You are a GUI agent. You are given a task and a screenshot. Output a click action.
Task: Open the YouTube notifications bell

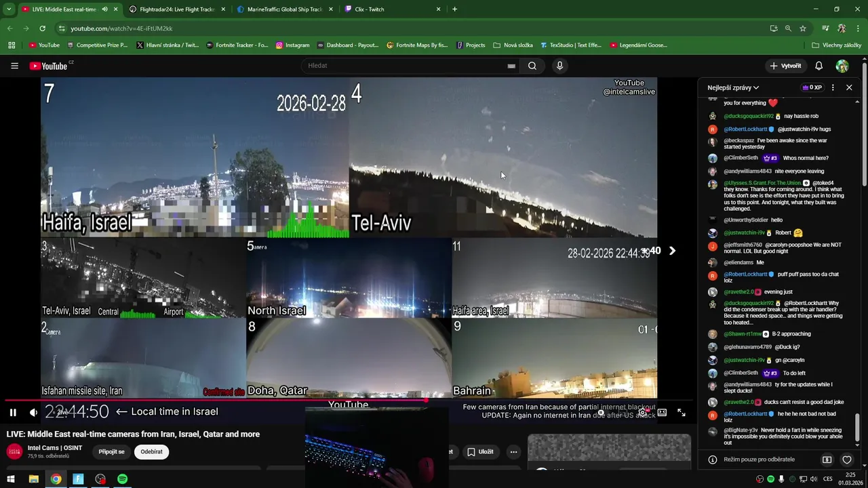click(x=818, y=66)
